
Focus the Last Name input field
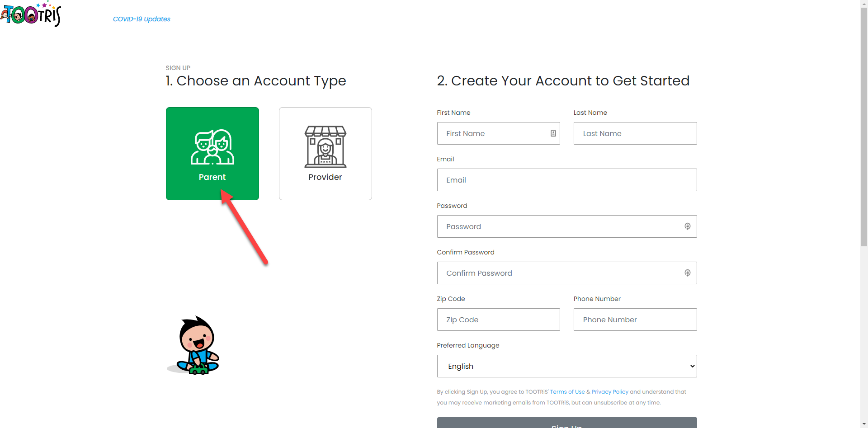click(635, 133)
